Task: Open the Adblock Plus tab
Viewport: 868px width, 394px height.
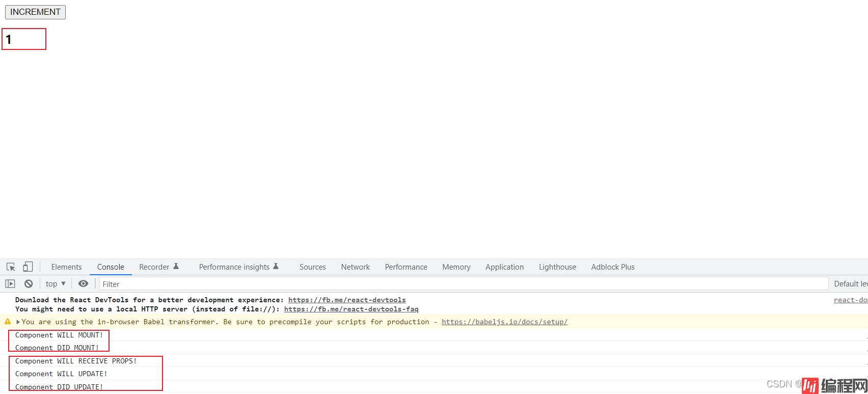Action: 612,267
